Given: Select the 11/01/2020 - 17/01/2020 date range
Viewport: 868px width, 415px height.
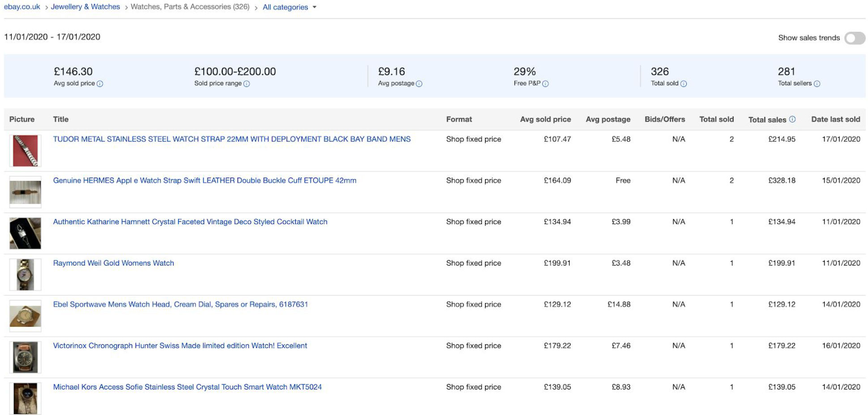Looking at the screenshot, I should (x=52, y=37).
